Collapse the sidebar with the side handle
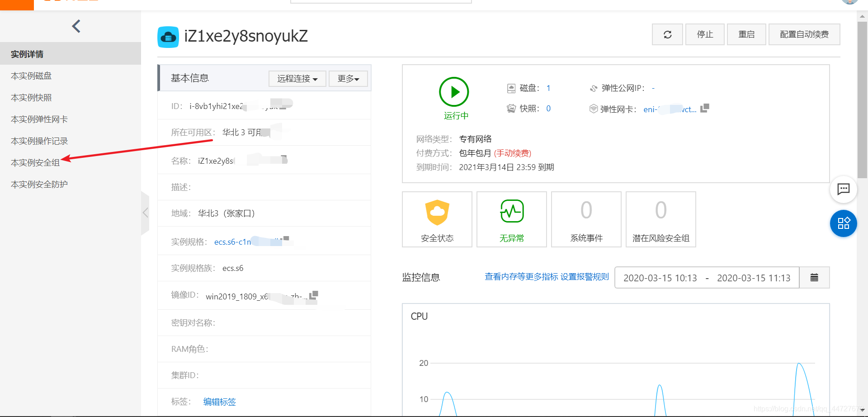 (x=145, y=213)
